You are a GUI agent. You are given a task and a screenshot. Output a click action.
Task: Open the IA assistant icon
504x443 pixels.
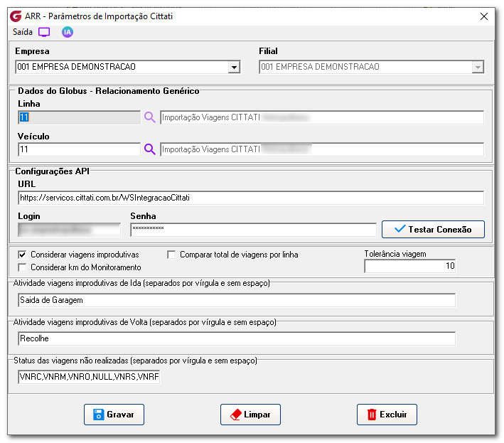pos(68,32)
